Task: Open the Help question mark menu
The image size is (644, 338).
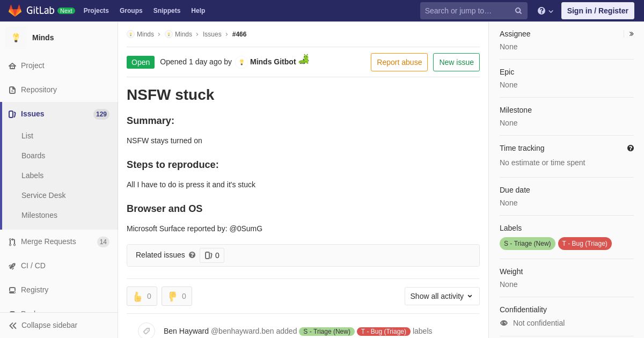Action: [x=545, y=11]
